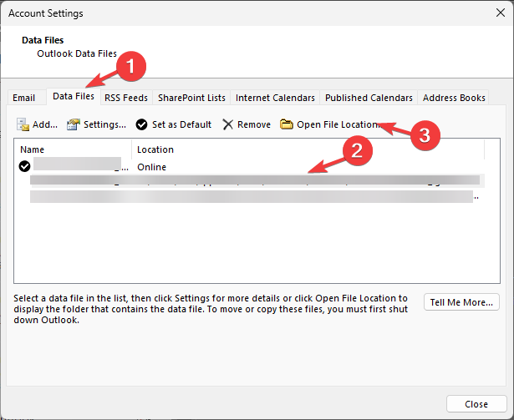
Task: Select the Data Files tab
Action: (x=74, y=96)
